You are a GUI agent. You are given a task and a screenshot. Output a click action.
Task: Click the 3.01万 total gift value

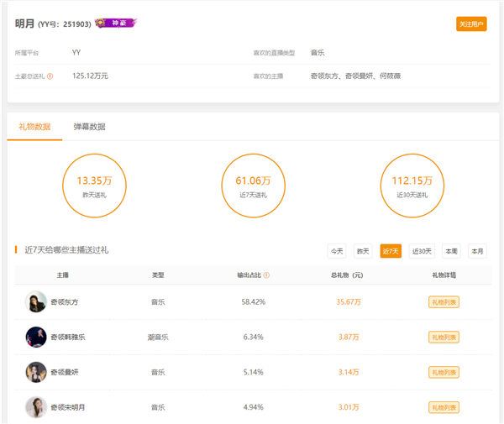(x=349, y=407)
